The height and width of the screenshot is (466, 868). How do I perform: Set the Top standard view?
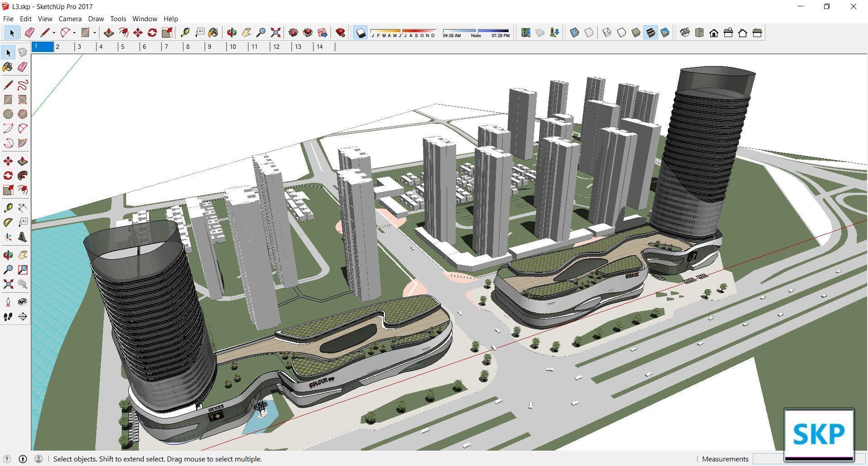pos(699,33)
